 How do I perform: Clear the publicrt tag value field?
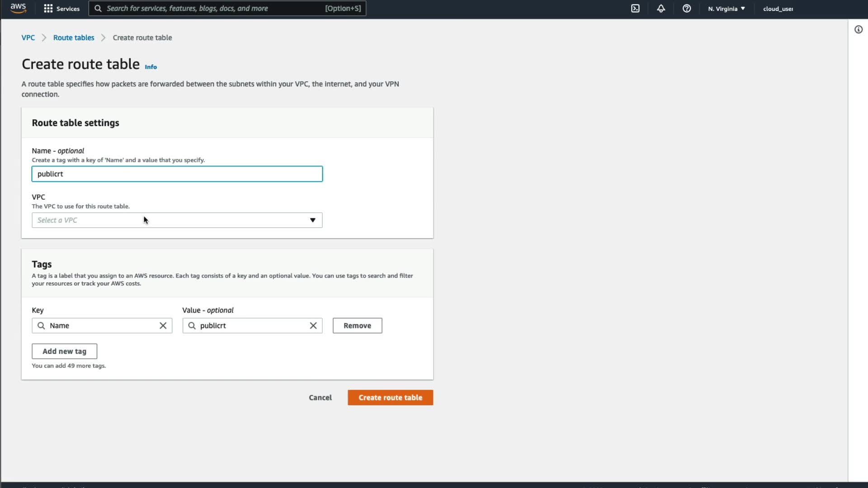[313, 326]
